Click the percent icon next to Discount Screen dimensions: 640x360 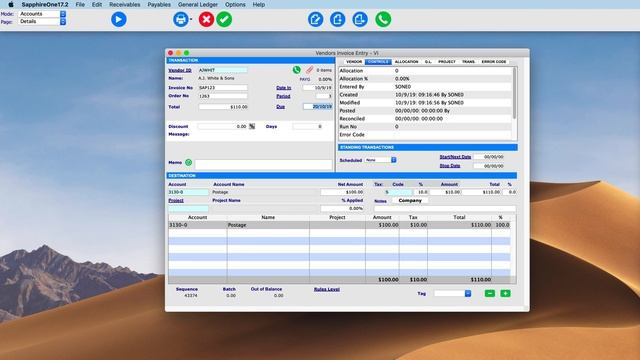click(x=252, y=127)
